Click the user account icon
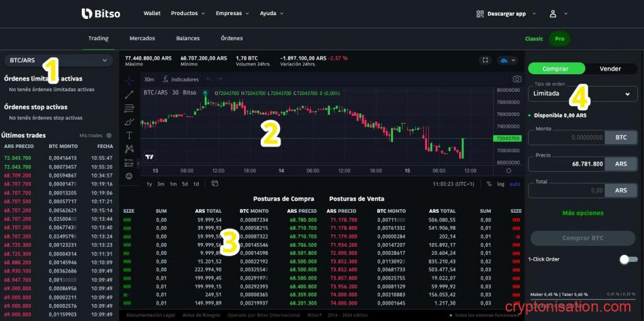 [553, 13]
